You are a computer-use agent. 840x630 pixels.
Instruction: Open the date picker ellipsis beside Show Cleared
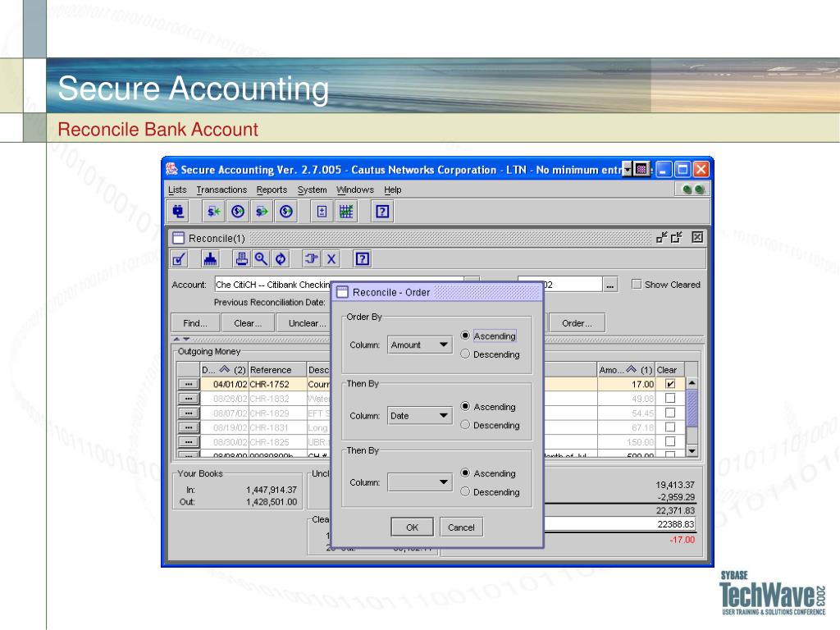point(609,285)
